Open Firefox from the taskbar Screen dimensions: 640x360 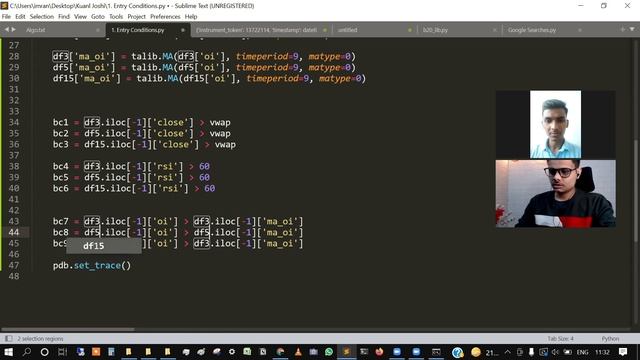[x=379, y=352]
